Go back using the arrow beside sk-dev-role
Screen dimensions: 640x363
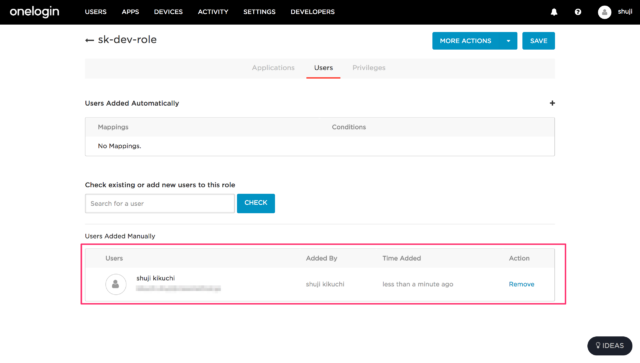pos(89,40)
